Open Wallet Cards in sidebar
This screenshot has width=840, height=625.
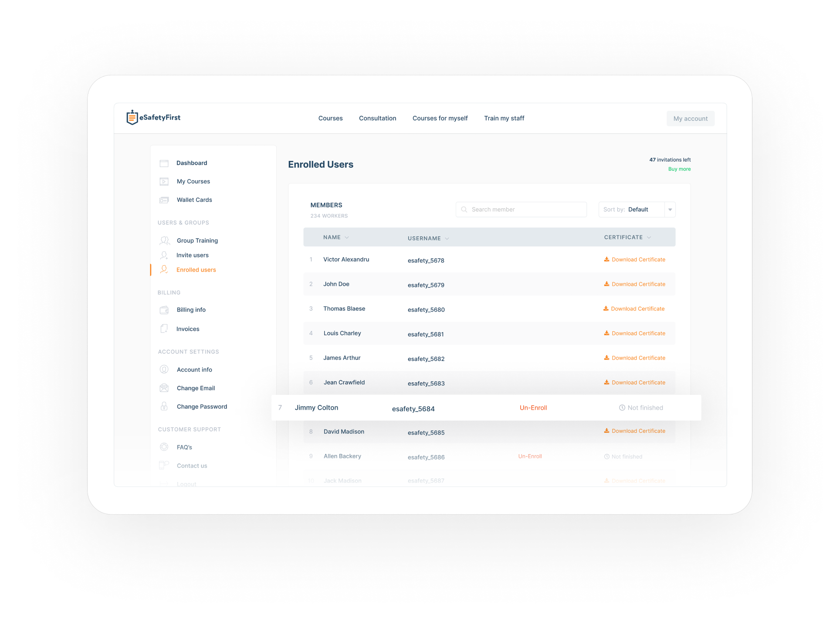click(194, 200)
